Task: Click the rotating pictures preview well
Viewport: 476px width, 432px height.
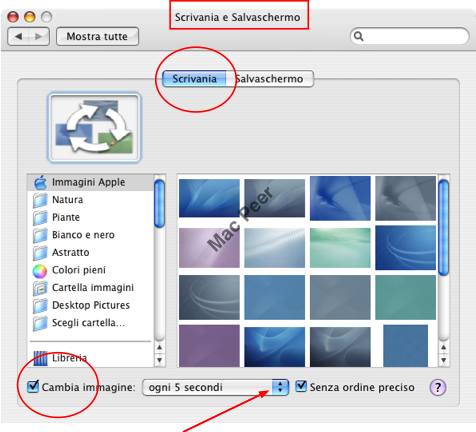Action: pos(95,128)
